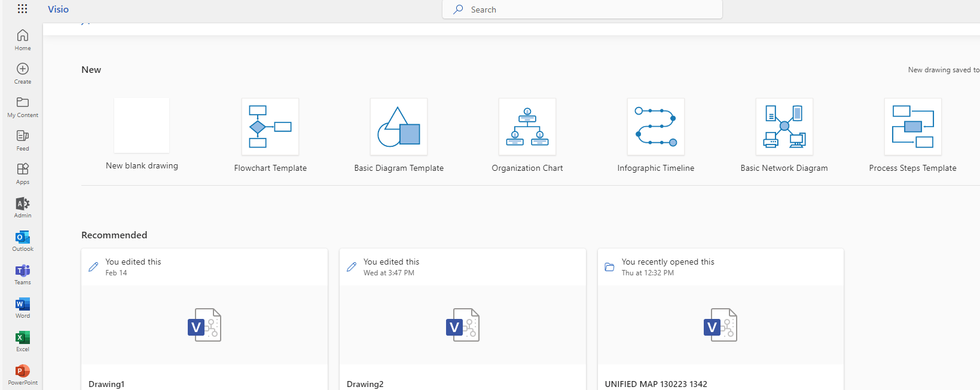The height and width of the screenshot is (390, 980).
Task: Click the 'Feb 14' edit date text
Action: coord(116,273)
